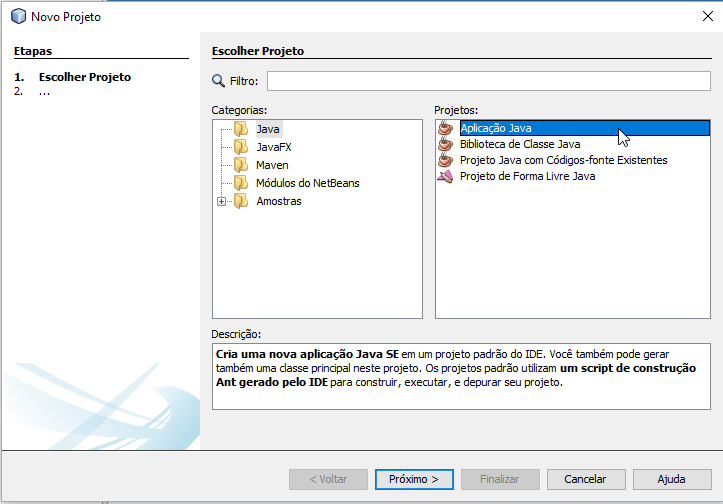The width and height of the screenshot is (723, 504).
Task: Click the Aplicação Java coffee cup icon
Action: tap(446, 128)
